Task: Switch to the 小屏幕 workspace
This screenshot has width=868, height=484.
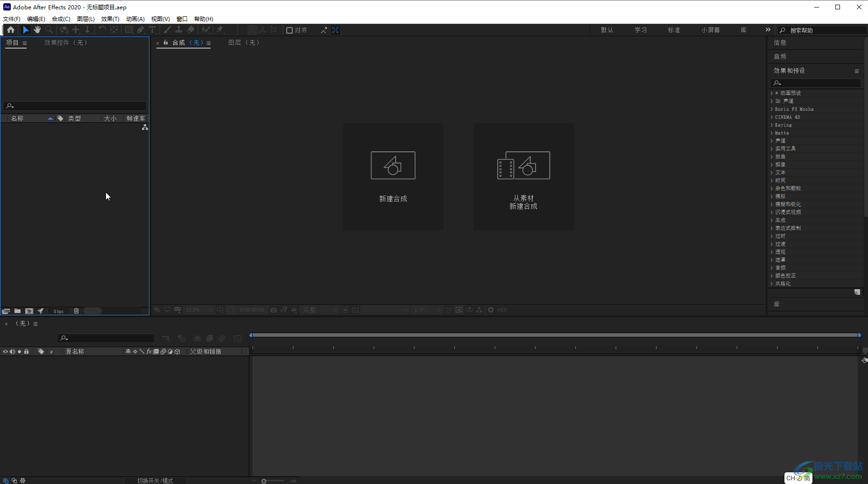Action: pyautogui.click(x=711, y=30)
